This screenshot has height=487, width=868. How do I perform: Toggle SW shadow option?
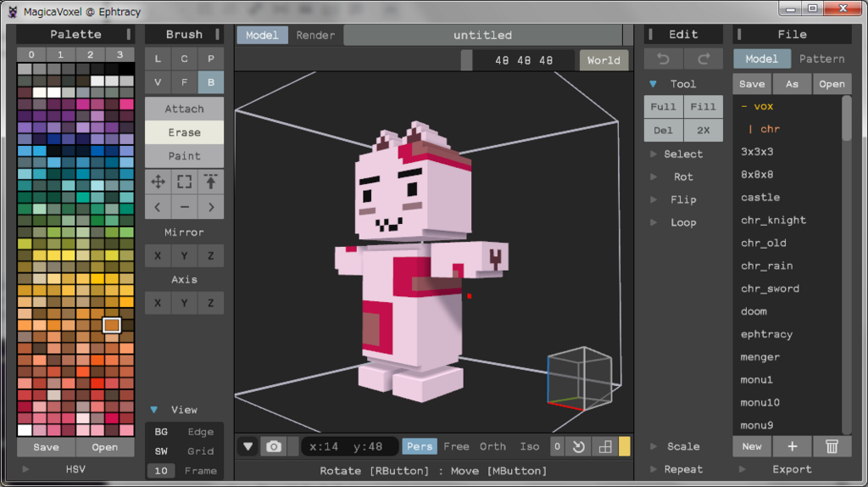(x=161, y=451)
